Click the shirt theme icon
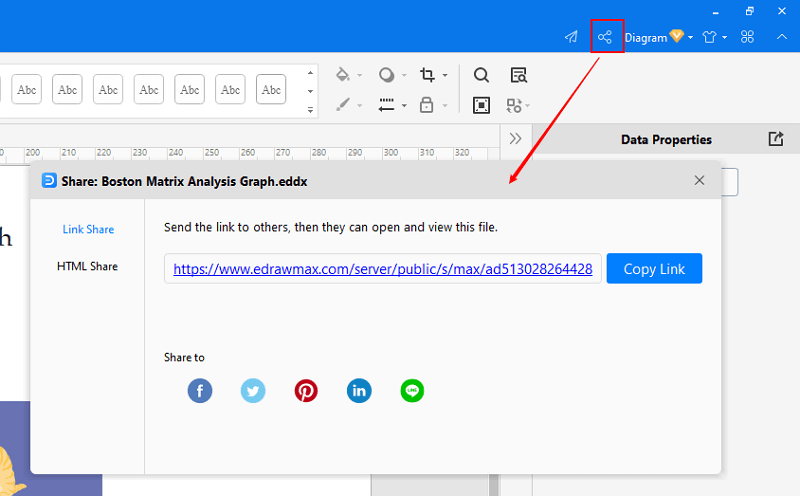Screen dimensions: 800x496 click(709, 37)
